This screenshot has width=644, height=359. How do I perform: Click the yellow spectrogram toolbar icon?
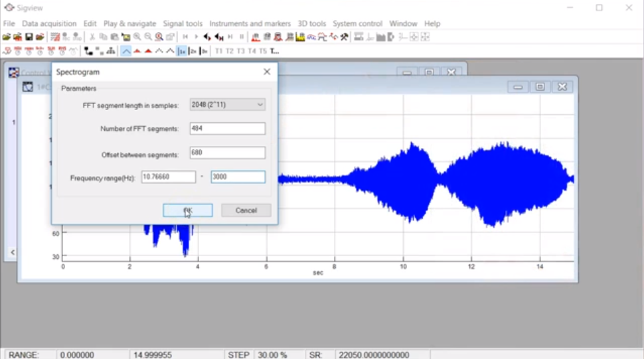point(300,37)
